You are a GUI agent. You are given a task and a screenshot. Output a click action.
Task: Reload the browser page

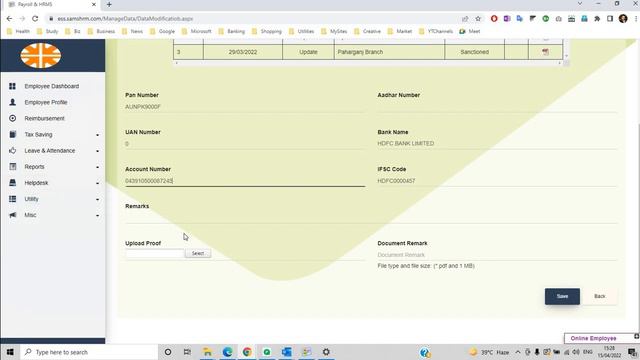[x=35, y=19]
